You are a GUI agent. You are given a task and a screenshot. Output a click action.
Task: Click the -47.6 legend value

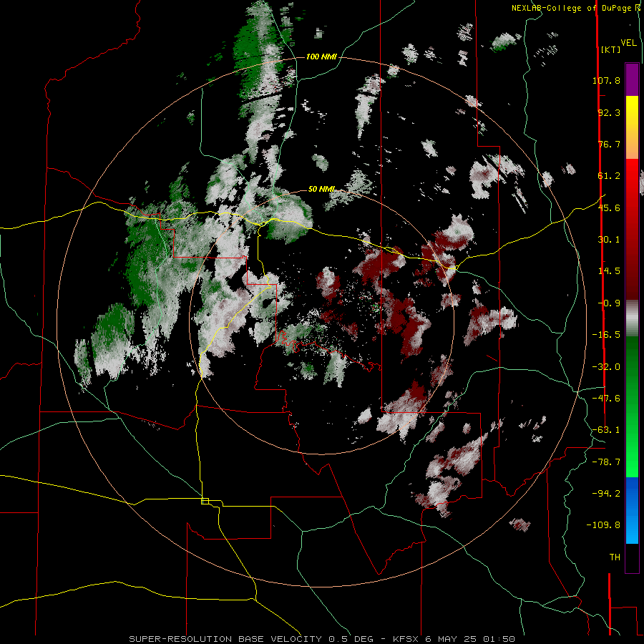(606, 399)
